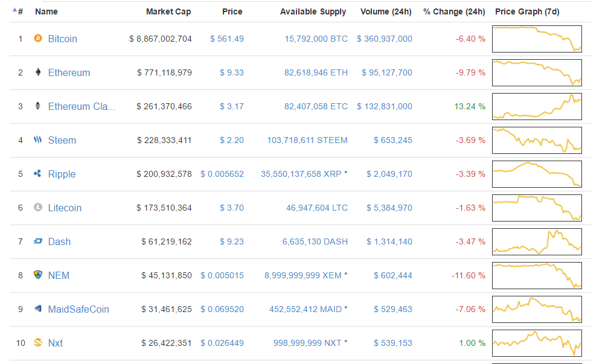Viewport: 611px width, 364px height.
Task: Click Ethereum price $ 9.33
Action: pos(232,73)
